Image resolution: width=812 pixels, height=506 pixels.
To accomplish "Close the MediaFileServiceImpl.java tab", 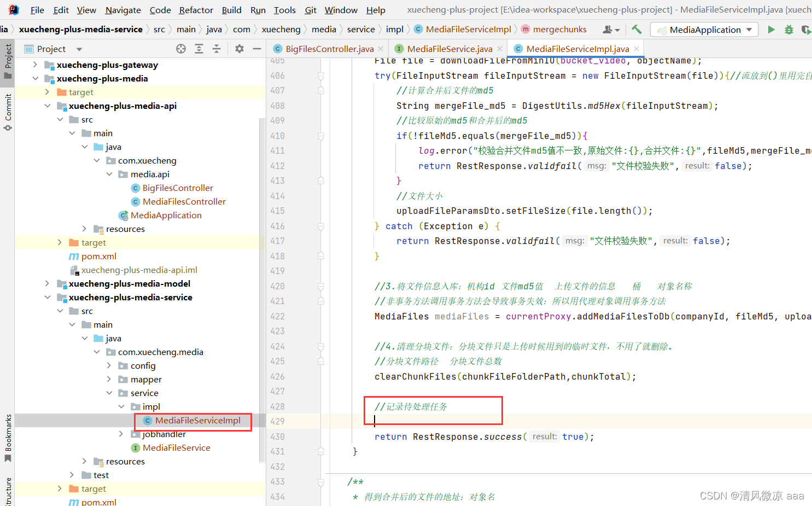I will pos(636,49).
